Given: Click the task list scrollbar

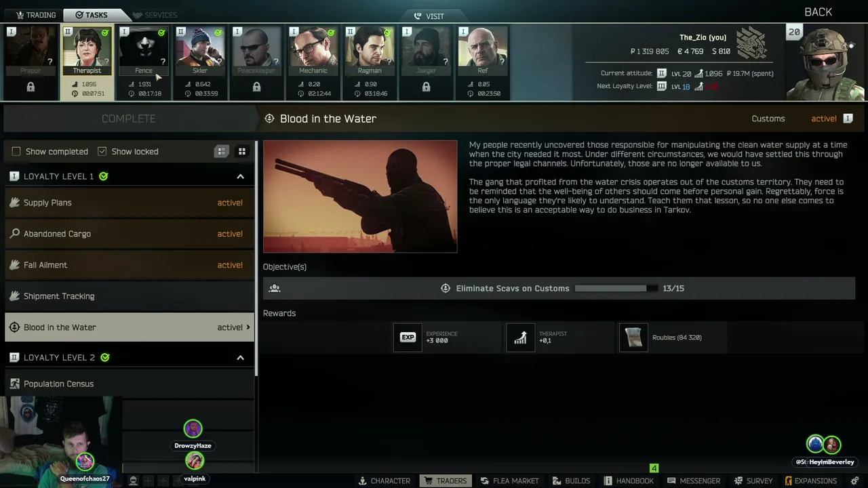Looking at the screenshot, I should pos(256,258).
